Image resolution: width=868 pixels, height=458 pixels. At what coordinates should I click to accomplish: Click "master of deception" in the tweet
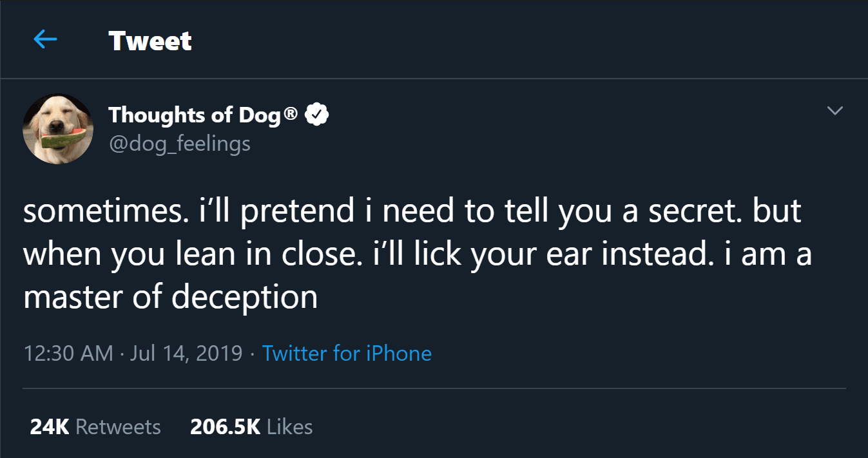[170, 296]
